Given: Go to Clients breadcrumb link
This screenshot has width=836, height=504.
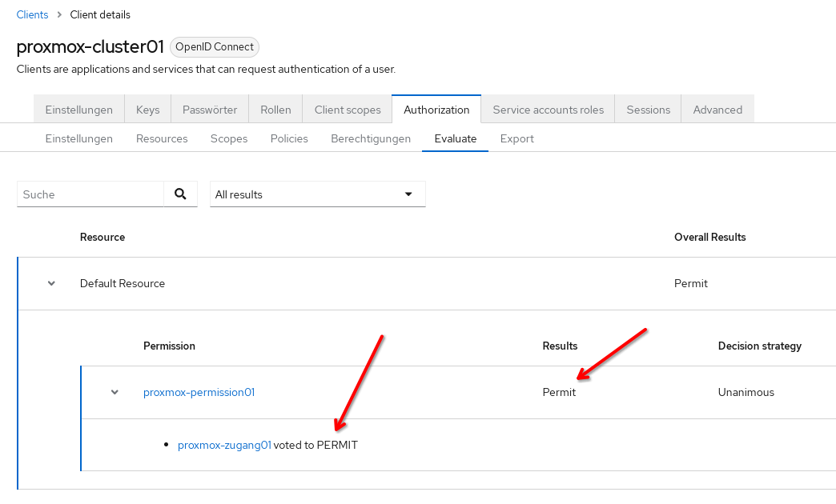Looking at the screenshot, I should (x=32, y=14).
